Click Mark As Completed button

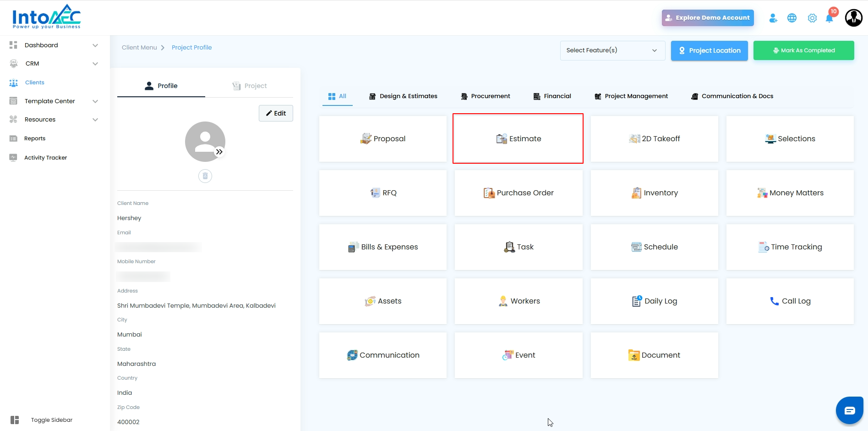tap(804, 50)
